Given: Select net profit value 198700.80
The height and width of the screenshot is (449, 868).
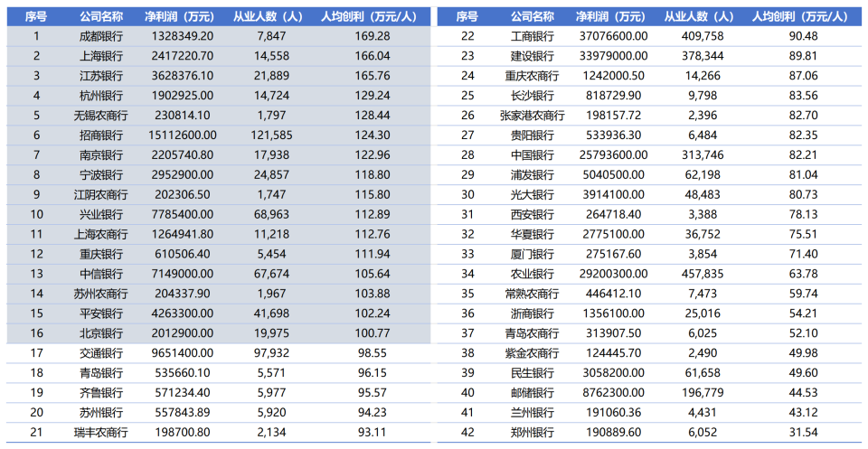Looking at the screenshot, I should pyautogui.click(x=183, y=433).
